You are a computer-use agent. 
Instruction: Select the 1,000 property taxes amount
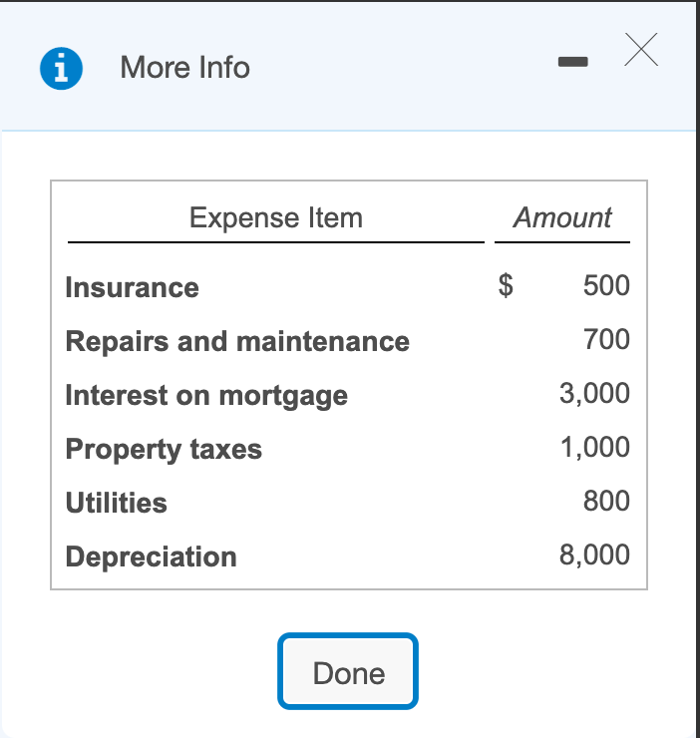(x=594, y=448)
